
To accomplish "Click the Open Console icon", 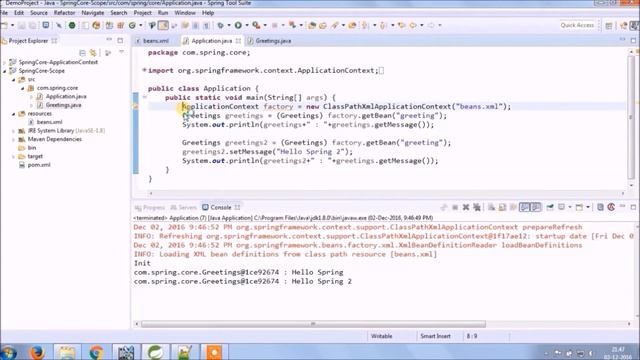I will pos(579,207).
